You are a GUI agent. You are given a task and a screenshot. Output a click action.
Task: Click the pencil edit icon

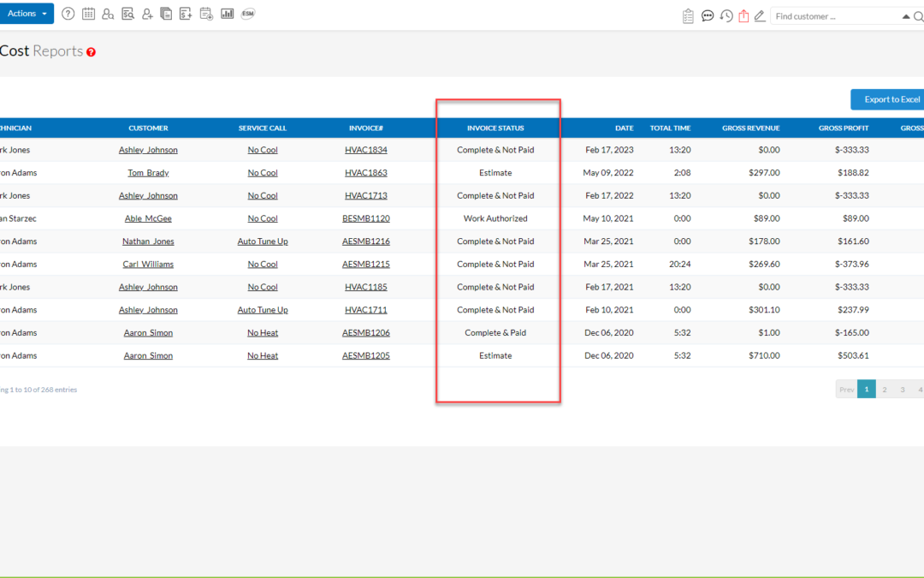pyautogui.click(x=760, y=15)
